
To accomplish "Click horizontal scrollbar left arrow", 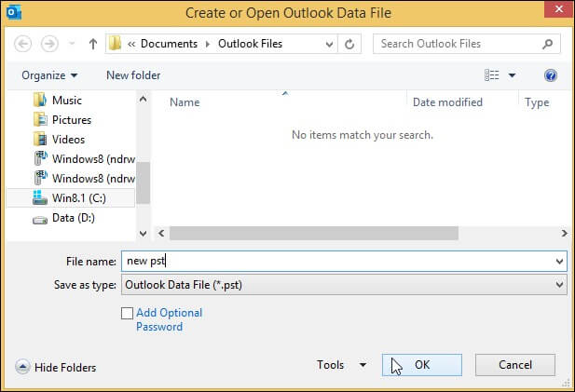I will (x=161, y=234).
